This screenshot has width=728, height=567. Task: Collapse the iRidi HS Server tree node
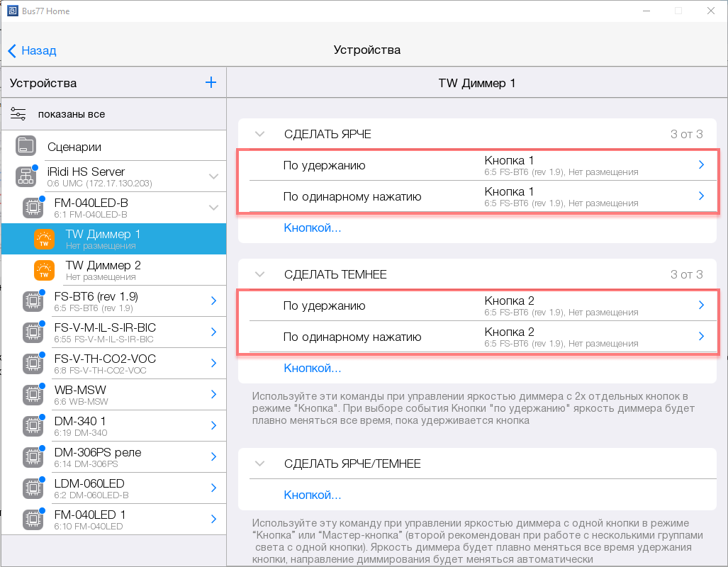click(213, 176)
